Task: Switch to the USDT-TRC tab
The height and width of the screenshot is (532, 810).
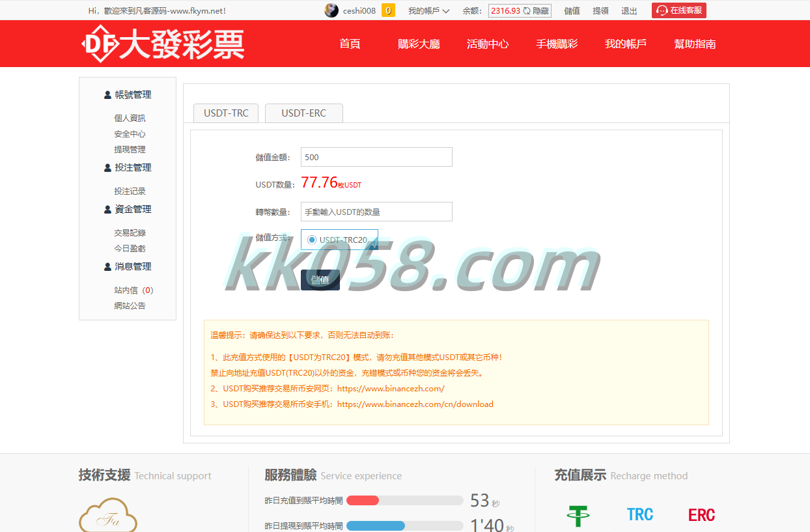Action: (x=226, y=113)
